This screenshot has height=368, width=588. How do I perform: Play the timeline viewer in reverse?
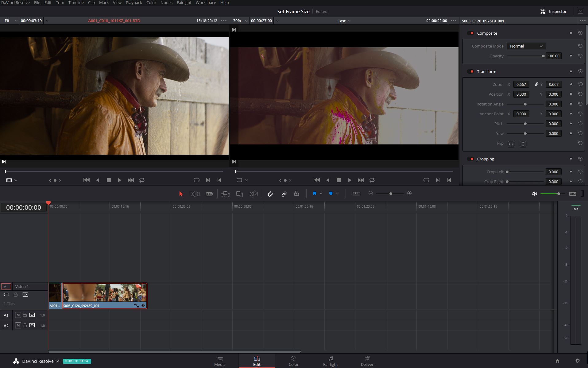click(x=328, y=180)
